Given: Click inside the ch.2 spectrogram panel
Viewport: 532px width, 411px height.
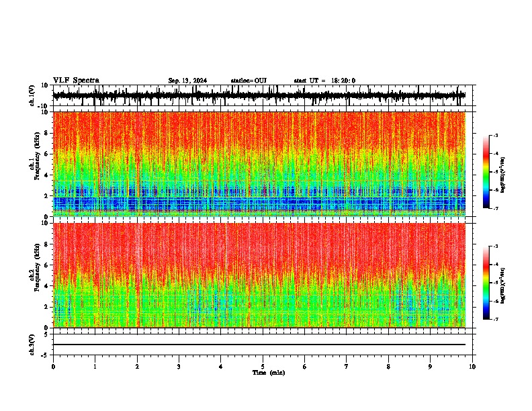Looking at the screenshot, I should [259, 275].
